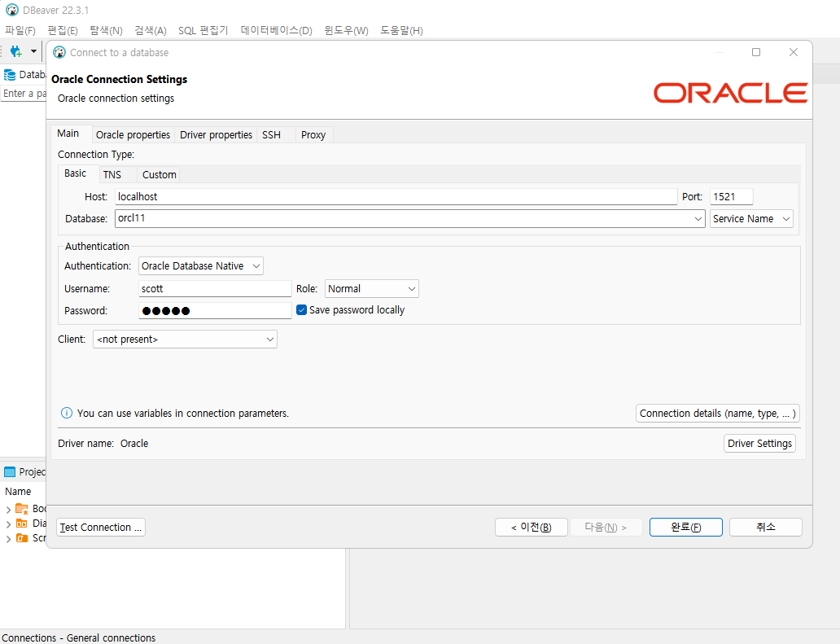Click the info icon beside variables hint
The image size is (840, 644).
point(67,413)
